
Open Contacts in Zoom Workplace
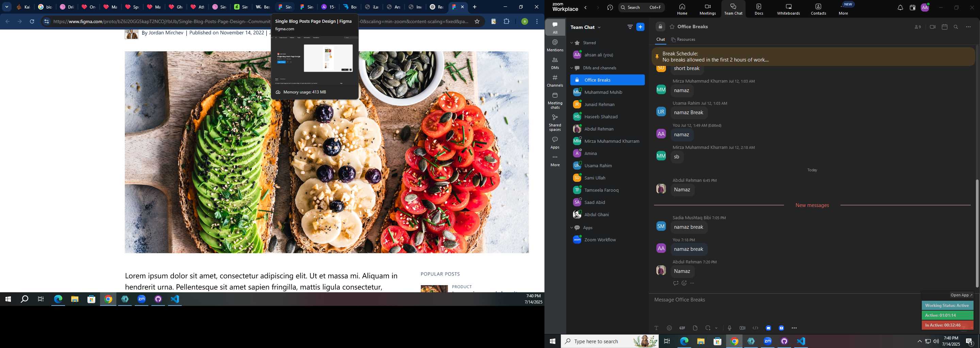pos(818,9)
